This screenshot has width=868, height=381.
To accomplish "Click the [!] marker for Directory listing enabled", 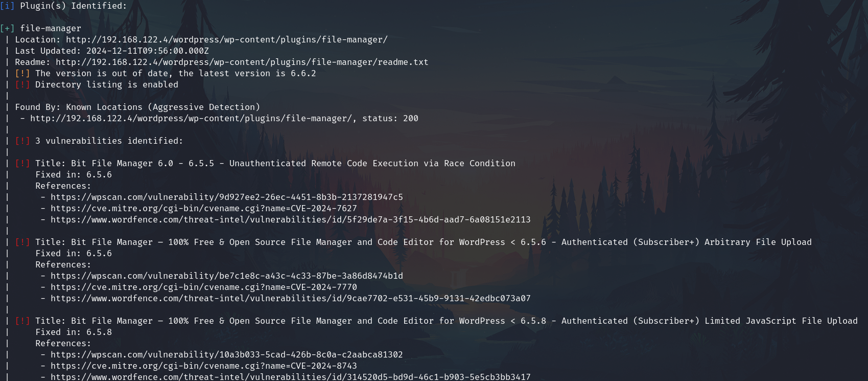I will 22,85.
